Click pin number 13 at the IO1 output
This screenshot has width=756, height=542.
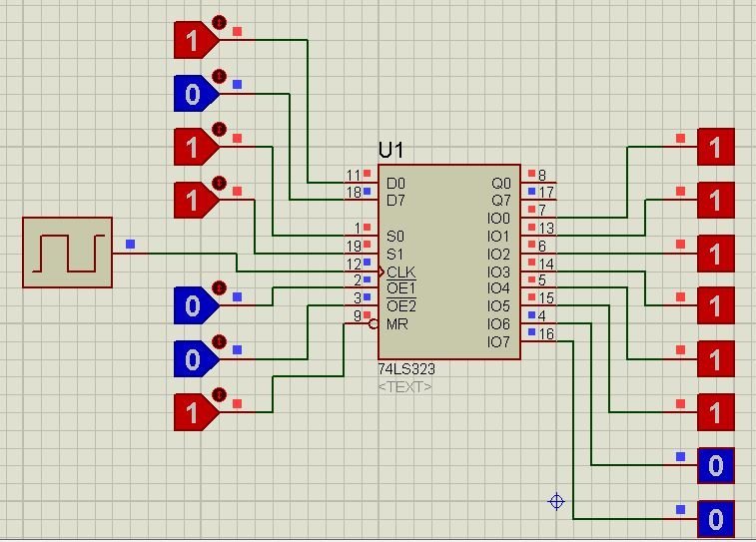(546, 228)
